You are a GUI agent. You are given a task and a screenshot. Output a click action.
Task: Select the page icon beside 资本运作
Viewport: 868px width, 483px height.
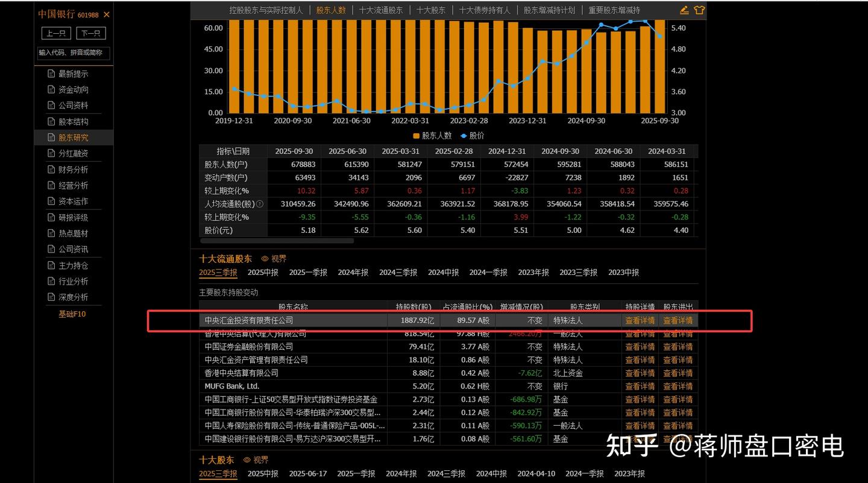tap(51, 201)
